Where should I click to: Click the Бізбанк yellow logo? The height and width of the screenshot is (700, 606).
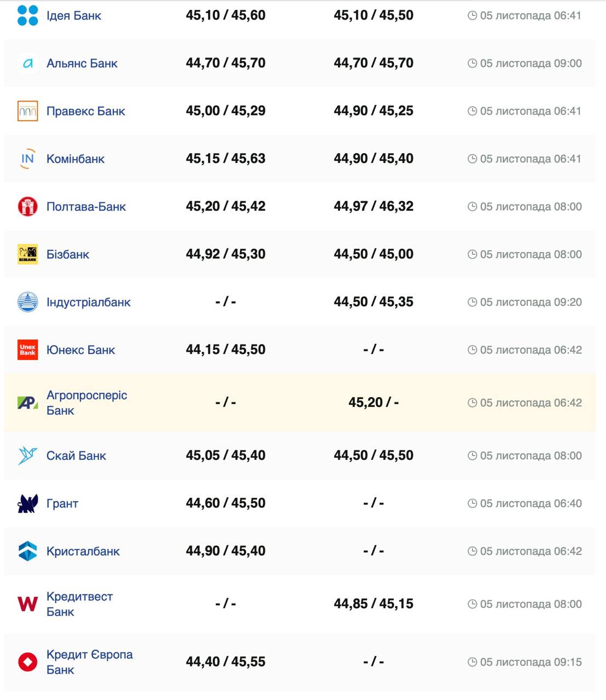click(28, 254)
